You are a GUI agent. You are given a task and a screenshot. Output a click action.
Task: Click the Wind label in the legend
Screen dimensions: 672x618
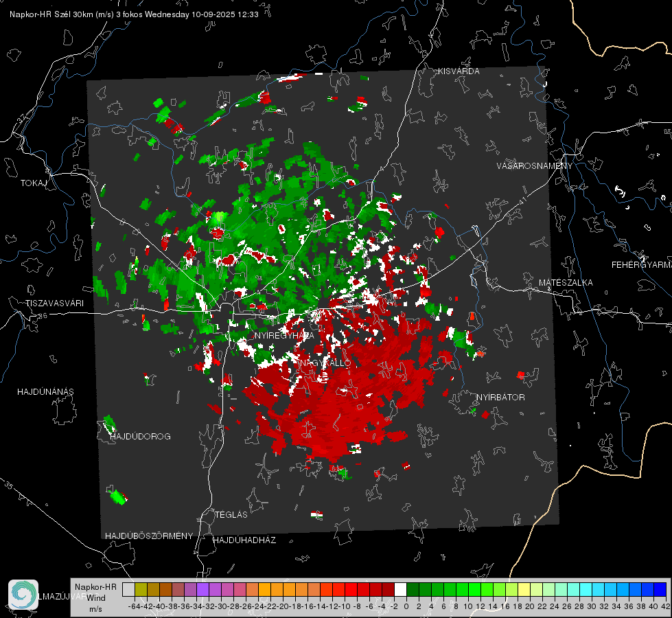click(96, 598)
